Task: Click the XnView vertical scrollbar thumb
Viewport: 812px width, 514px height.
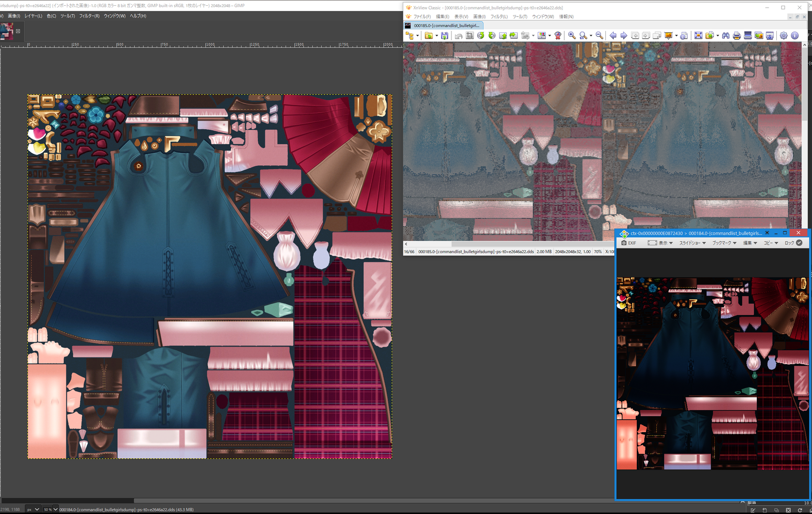Action: click(x=805, y=83)
